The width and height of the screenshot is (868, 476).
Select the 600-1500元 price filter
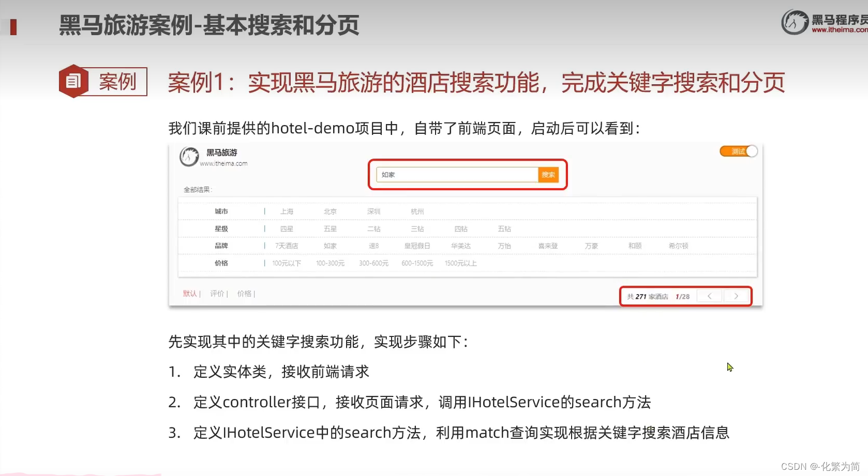pos(417,263)
